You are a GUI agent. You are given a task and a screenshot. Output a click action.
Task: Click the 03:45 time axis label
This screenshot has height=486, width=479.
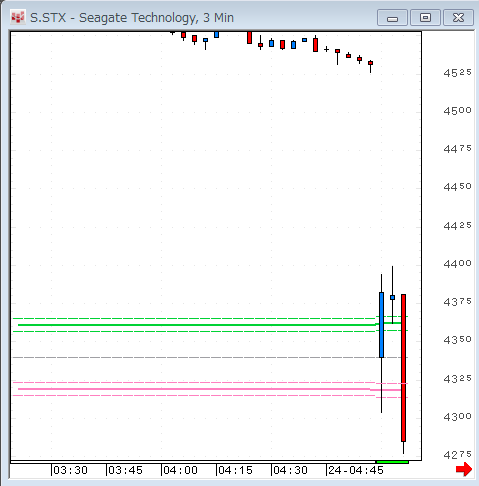(x=125, y=470)
